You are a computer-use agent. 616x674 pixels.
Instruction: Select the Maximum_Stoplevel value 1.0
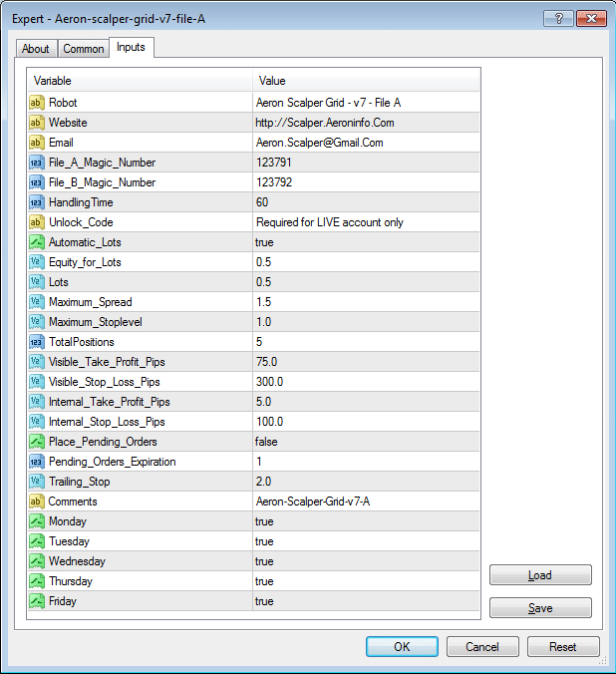click(263, 322)
